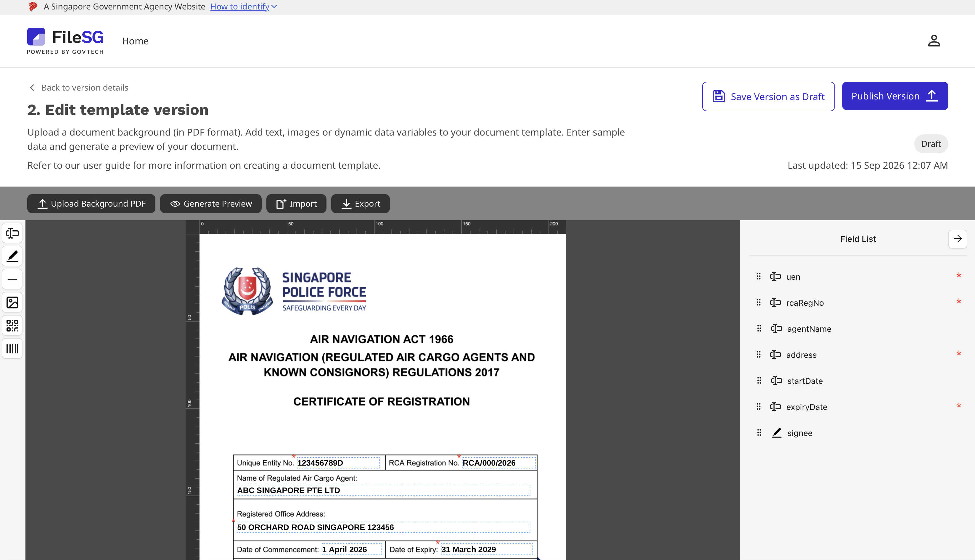Select the image tool in left toolbar
Viewport: 975px width, 560px height.
pyautogui.click(x=12, y=302)
